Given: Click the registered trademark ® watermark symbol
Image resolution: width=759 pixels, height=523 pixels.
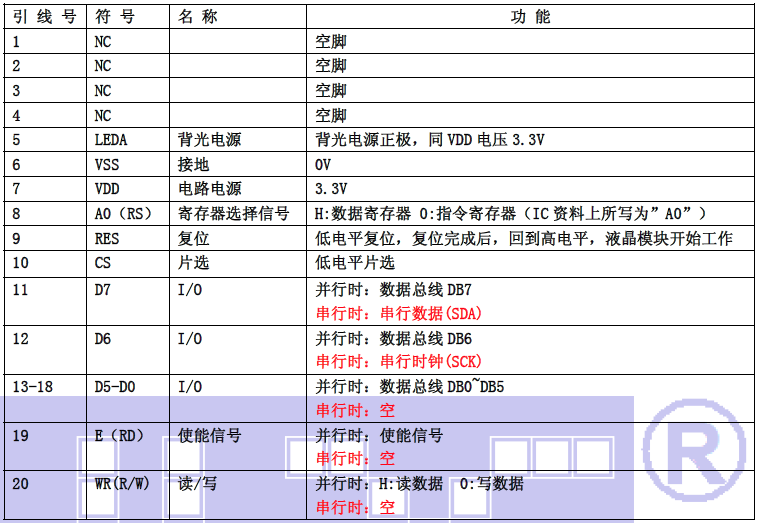Looking at the screenshot, I should point(693,440).
